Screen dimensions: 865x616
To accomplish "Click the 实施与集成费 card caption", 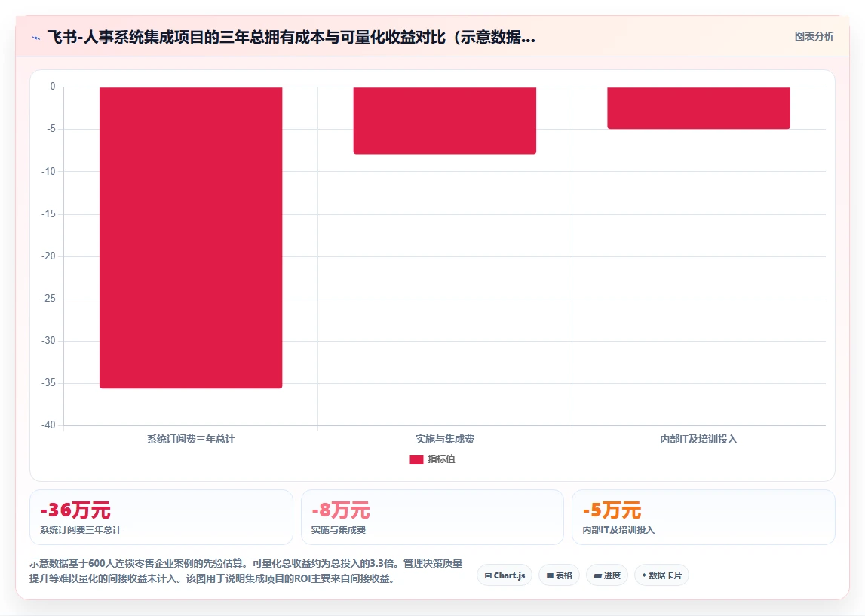I will (x=338, y=530).
